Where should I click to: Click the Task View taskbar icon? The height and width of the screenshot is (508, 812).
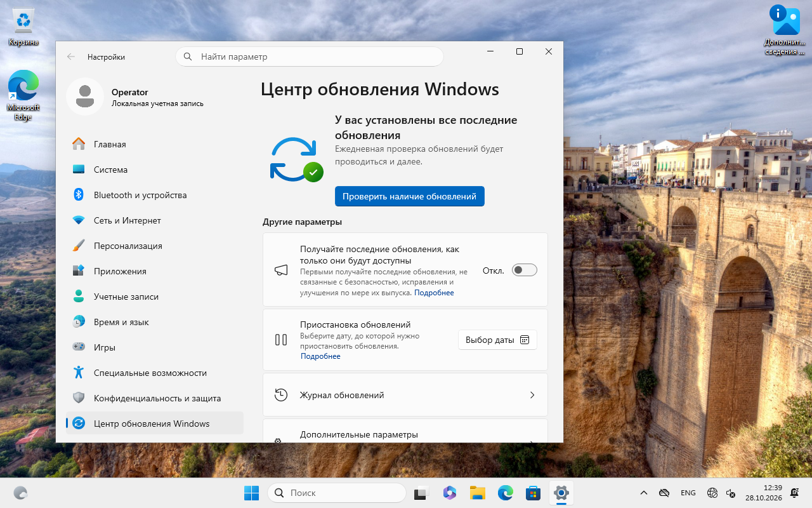pyautogui.click(x=422, y=493)
